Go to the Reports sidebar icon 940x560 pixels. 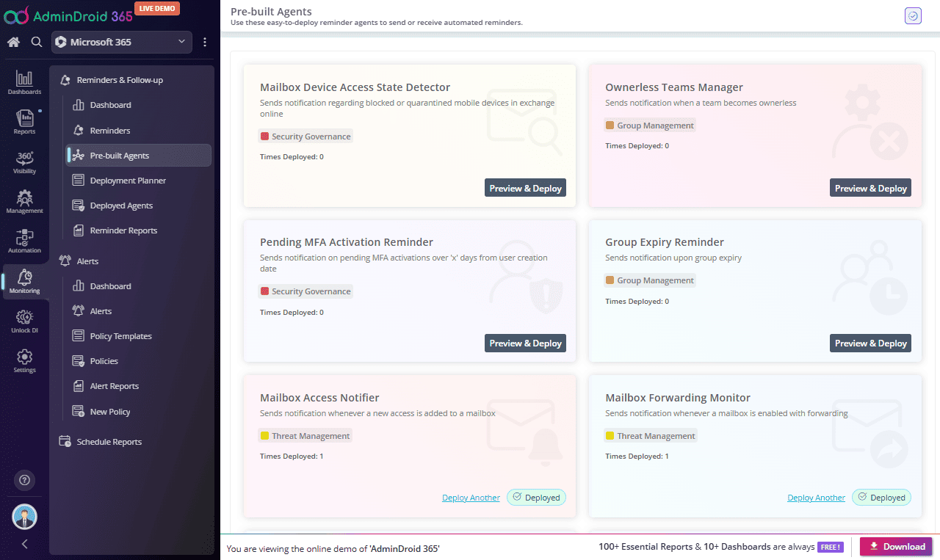(24, 122)
